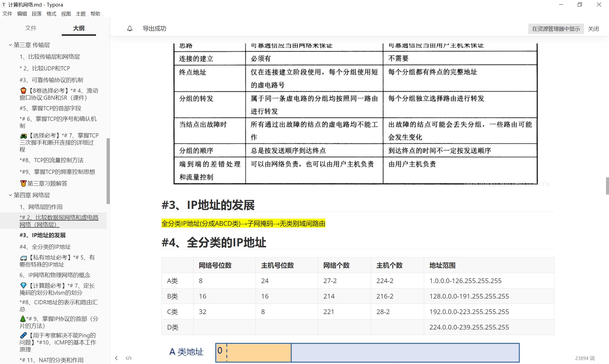Screen dimensions: 609x364
Task: Collapse the 第四章 网络层 outline section
Action: [x=10, y=195]
